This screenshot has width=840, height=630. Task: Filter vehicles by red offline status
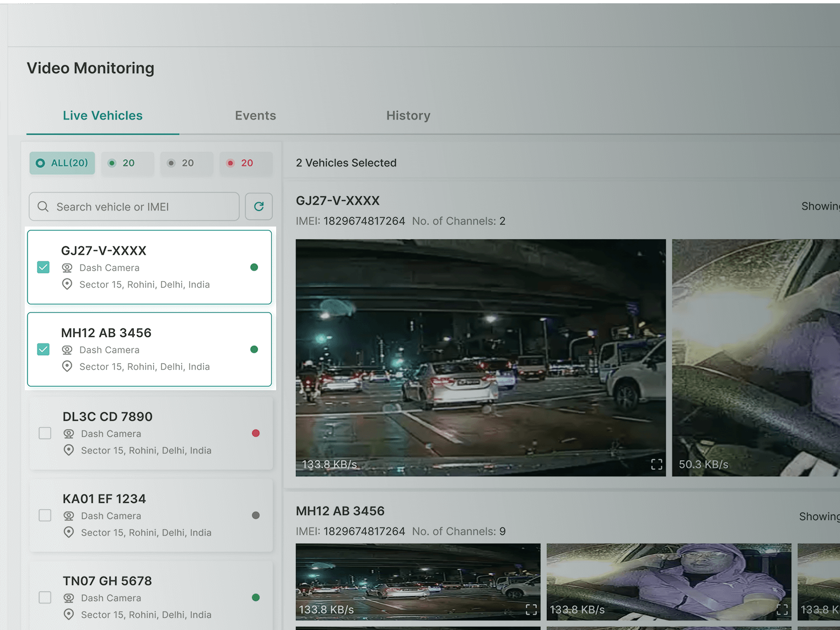point(246,163)
